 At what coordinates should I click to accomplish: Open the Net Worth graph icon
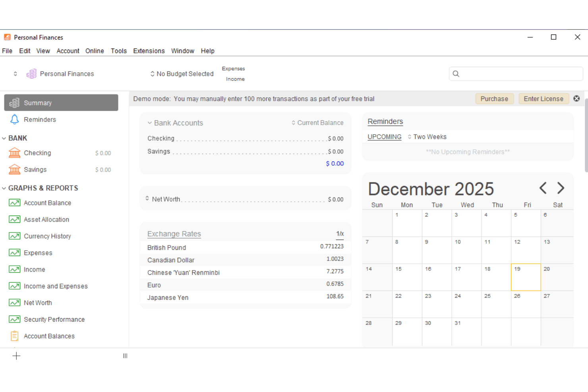(x=15, y=303)
